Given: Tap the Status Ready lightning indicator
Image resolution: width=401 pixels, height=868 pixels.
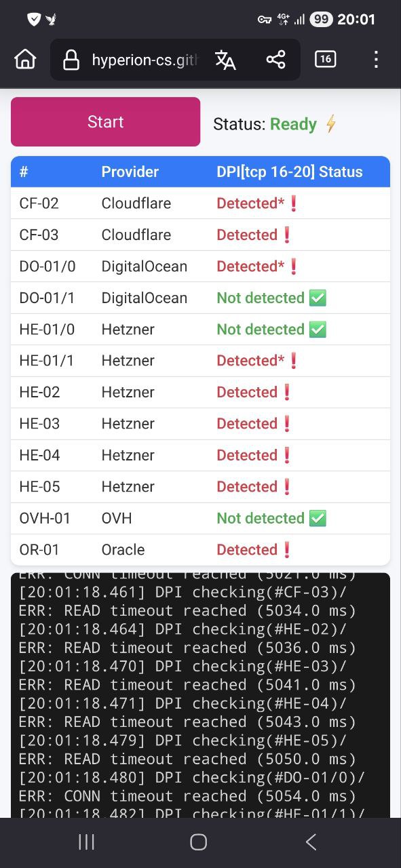Looking at the screenshot, I should [x=330, y=124].
